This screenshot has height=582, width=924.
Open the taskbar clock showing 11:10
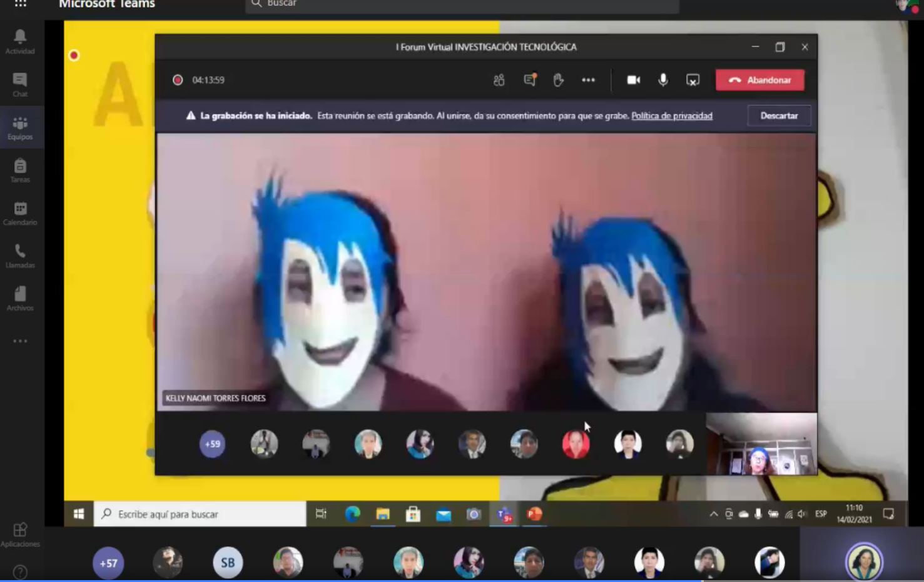854,514
